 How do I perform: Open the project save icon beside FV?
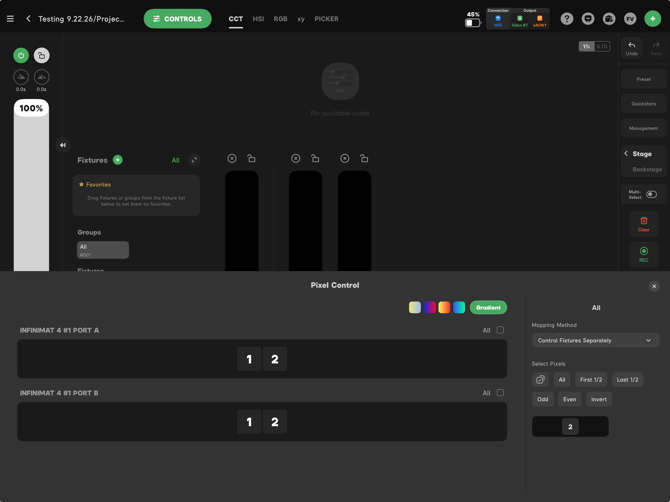pyautogui.click(x=609, y=19)
